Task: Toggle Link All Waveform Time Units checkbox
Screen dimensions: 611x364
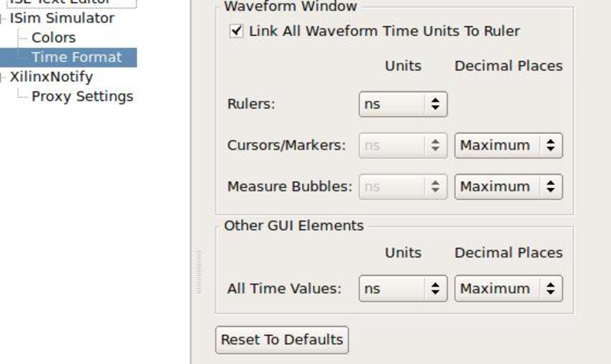Action: (x=236, y=31)
